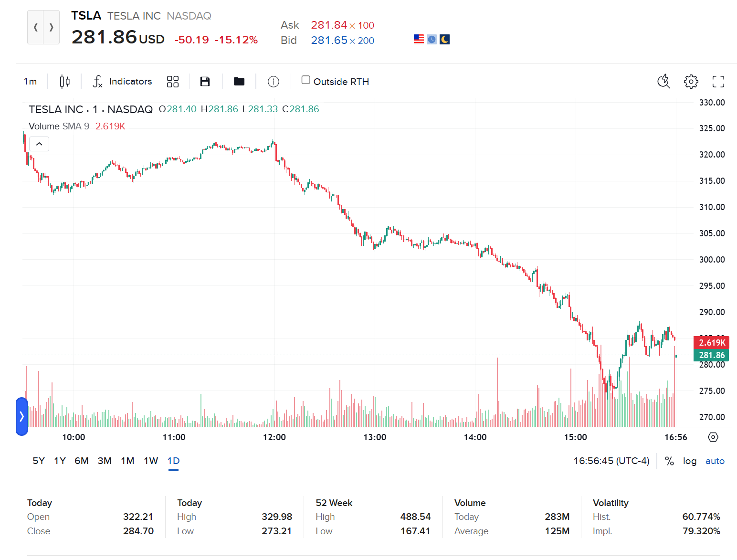The height and width of the screenshot is (560, 737).
Task: Click the -15.12% change value
Action: [236, 40]
